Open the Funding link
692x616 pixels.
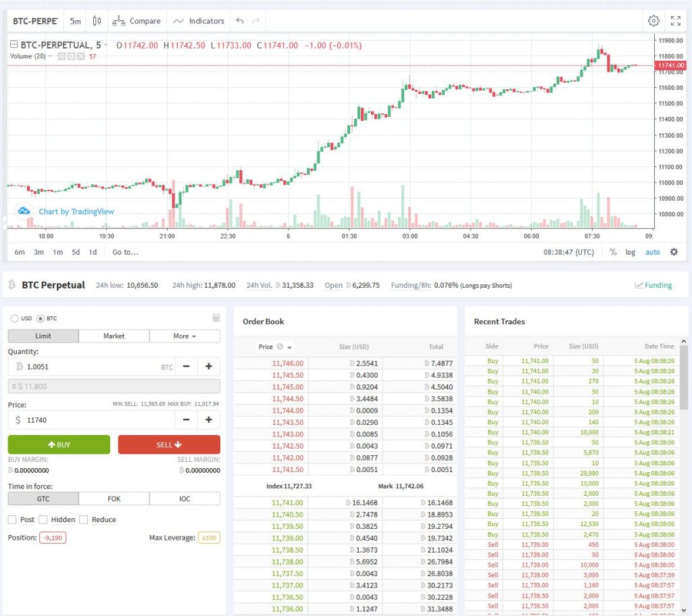[653, 285]
